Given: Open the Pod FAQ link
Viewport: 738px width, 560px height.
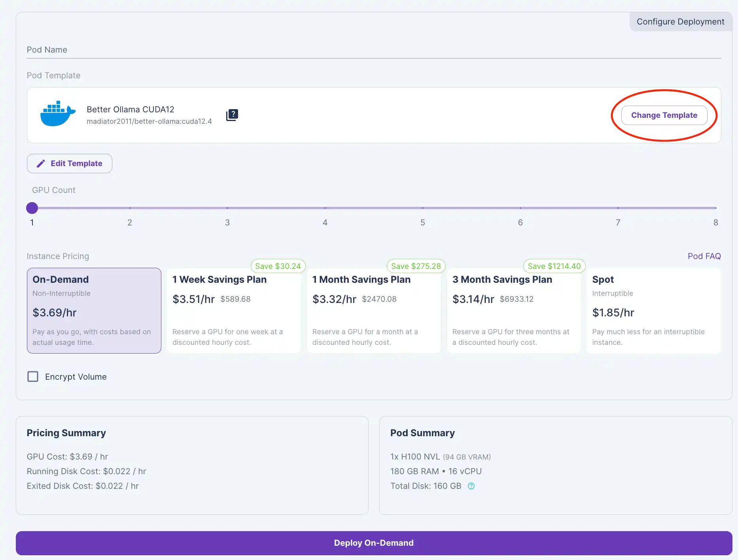Looking at the screenshot, I should pyautogui.click(x=704, y=256).
